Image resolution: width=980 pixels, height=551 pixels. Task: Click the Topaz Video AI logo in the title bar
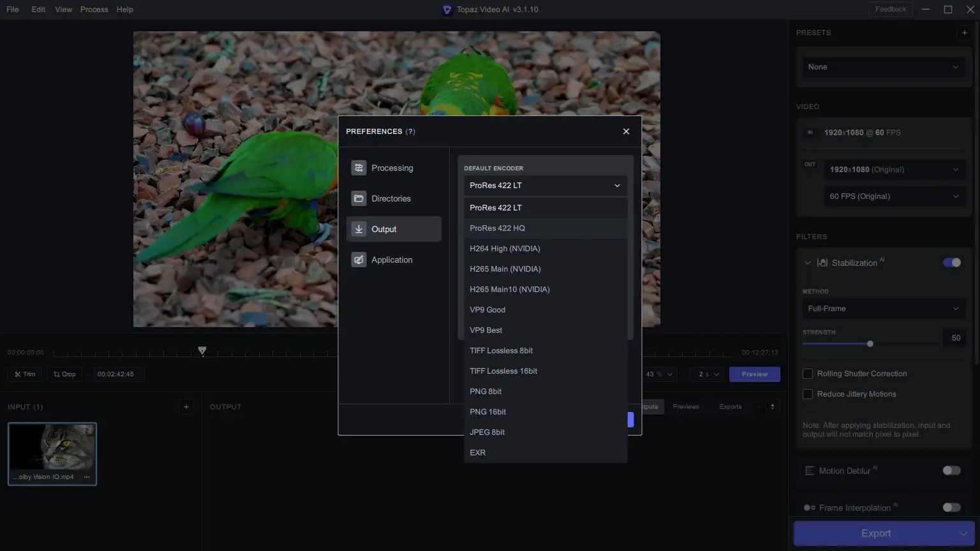(447, 10)
